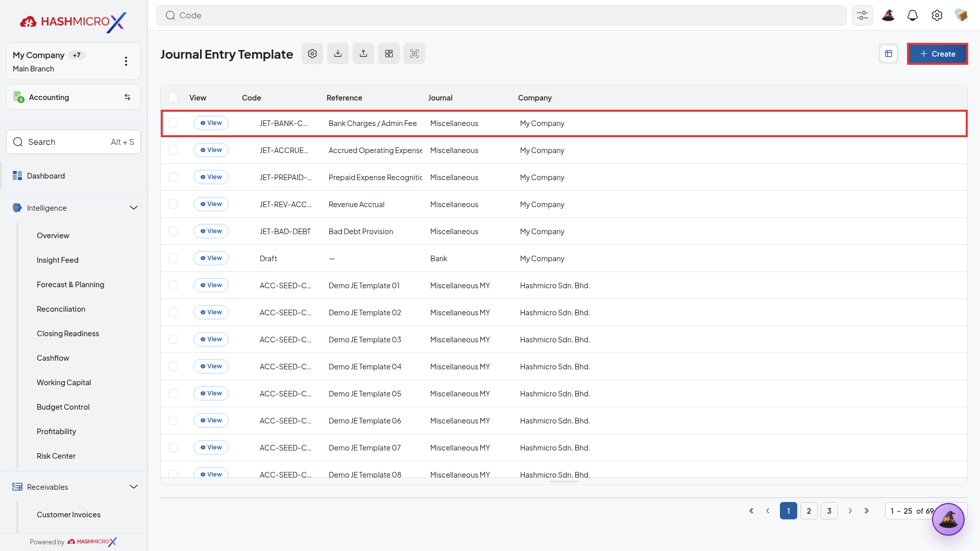
Task: Open Budget Control in the sidebar
Action: pyautogui.click(x=63, y=407)
